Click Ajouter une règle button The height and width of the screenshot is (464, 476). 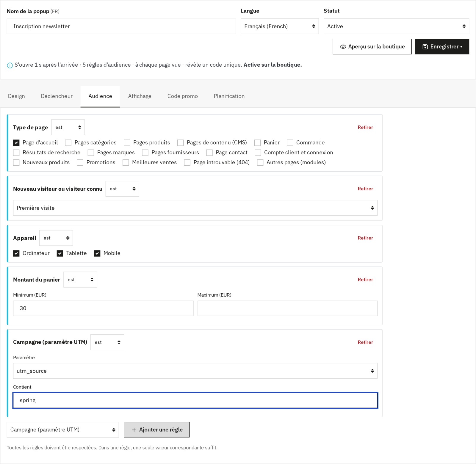coord(157,430)
